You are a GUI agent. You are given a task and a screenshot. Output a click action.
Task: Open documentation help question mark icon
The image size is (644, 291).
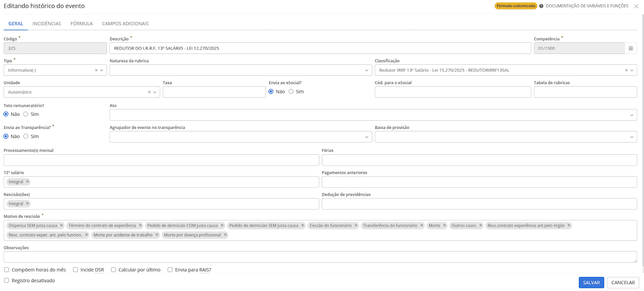[541, 6]
